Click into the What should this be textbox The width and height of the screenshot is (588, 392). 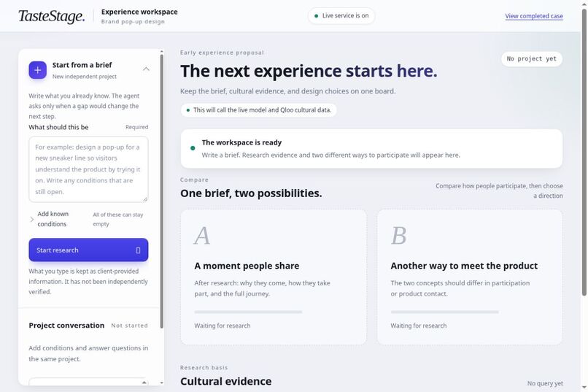(88, 169)
